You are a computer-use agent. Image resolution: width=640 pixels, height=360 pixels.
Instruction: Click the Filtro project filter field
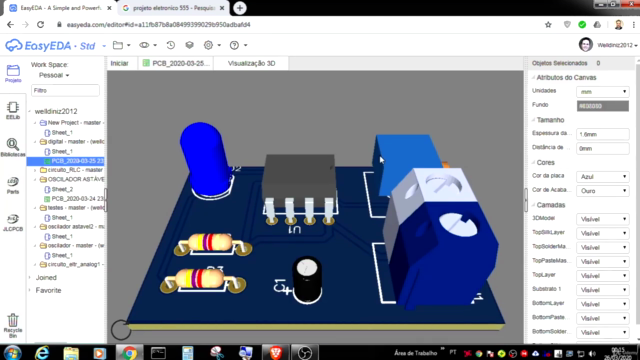coord(65,91)
